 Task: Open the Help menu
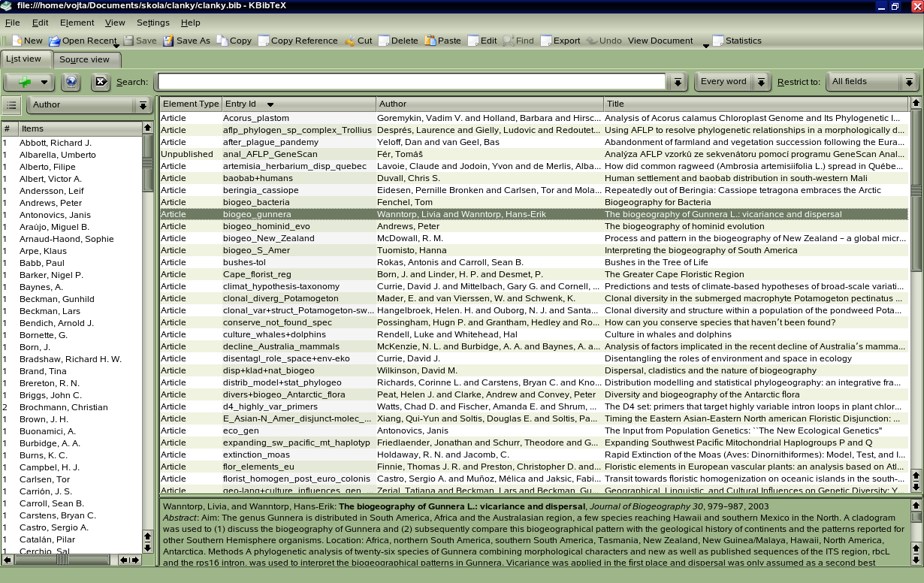(191, 23)
